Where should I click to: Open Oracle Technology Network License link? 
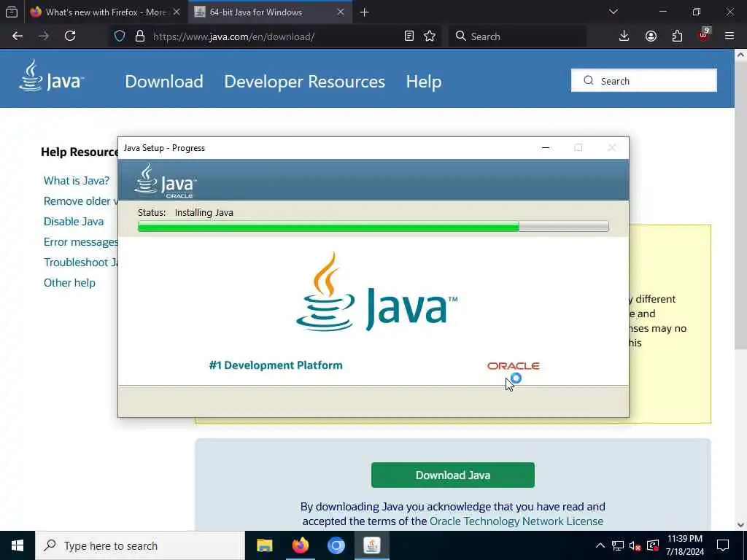516,521
